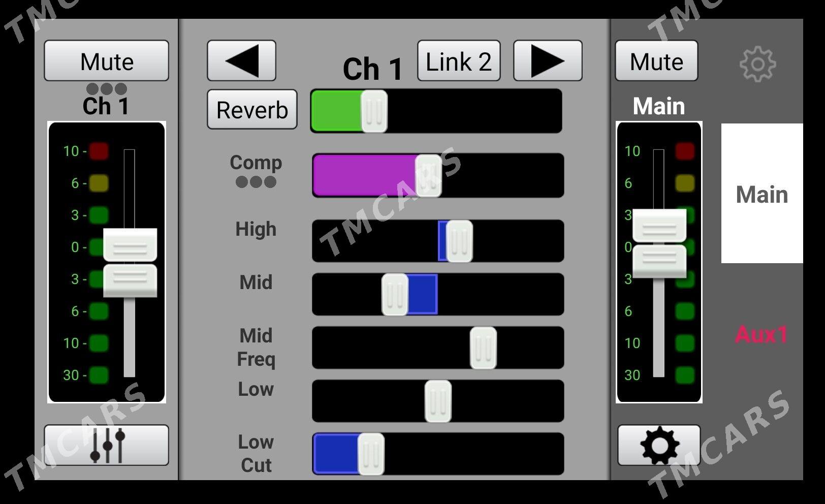825x504 pixels.
Task: Open the mixer faders view button
Action: tap(107, 445)
